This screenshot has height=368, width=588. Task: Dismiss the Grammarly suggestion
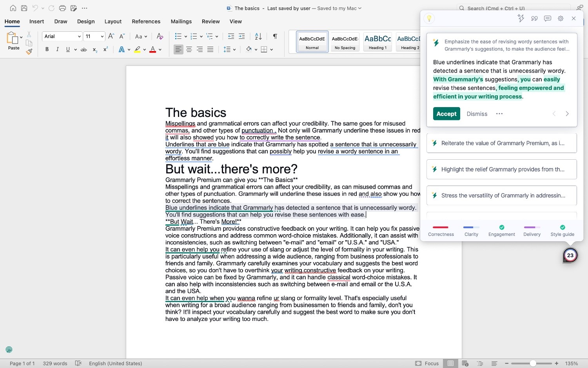click(x=477, y=114)
